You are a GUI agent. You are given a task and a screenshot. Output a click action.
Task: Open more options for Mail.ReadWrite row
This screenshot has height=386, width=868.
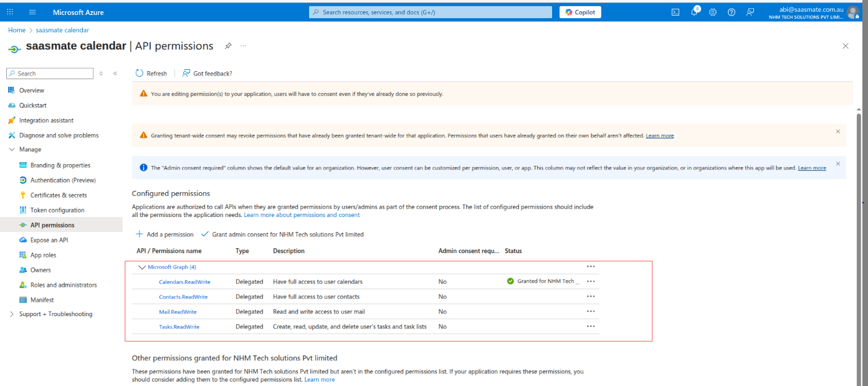pyautogui.click(x=591, y=312)
